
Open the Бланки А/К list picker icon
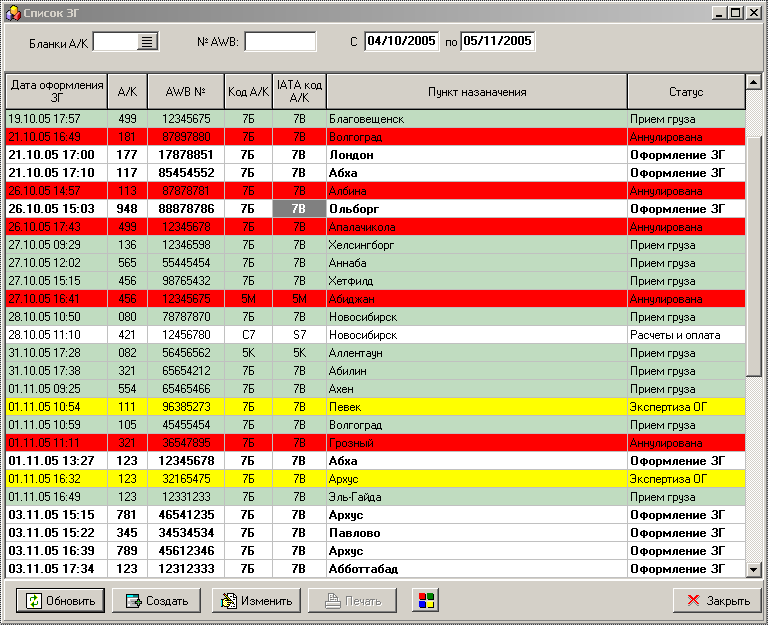pyautogui.click(x=147, y=42)
